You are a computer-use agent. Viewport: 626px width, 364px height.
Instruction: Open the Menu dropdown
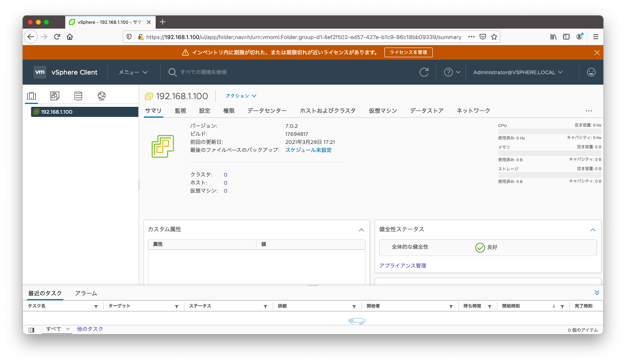coord(133,72)
